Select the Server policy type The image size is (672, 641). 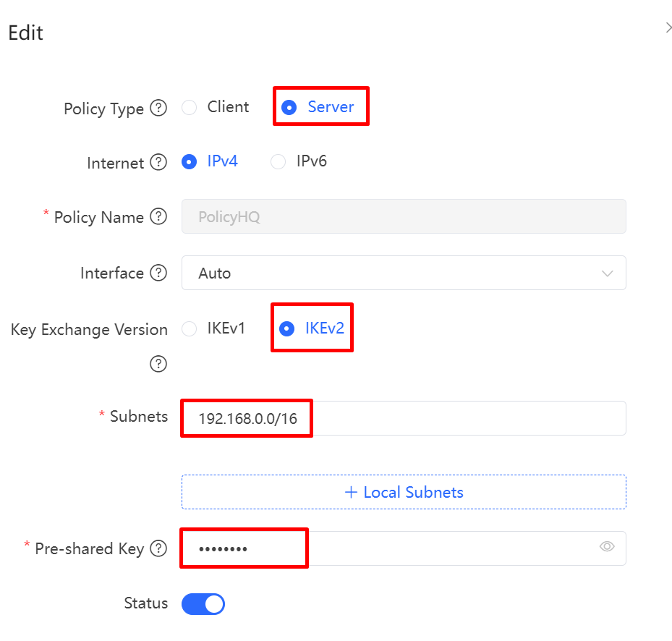coord(289,106)
